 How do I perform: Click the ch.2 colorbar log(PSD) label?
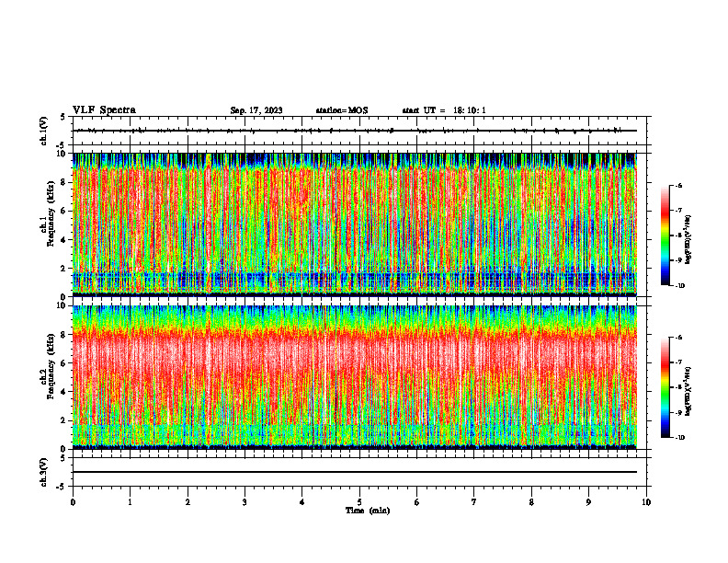click(688, 391)
